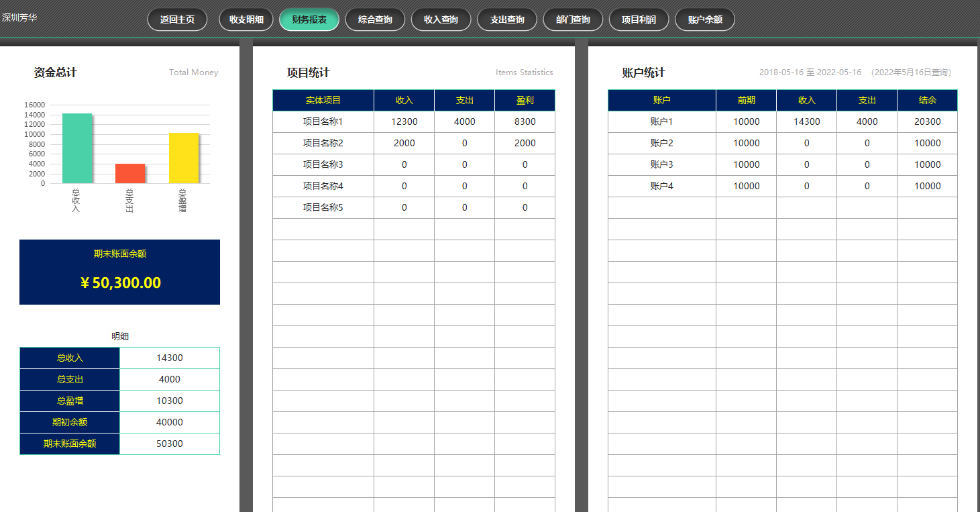Select the 8300 profit cell

[x=525, y=121]
